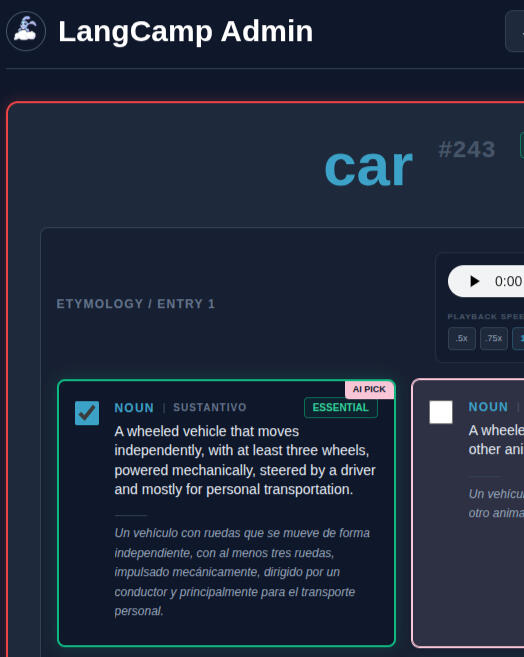The height and width of the screenshot is (657, 524).
Task: Click the cut-off button in the top-right header
Action: pyautogui.click(x=515, y=31)
